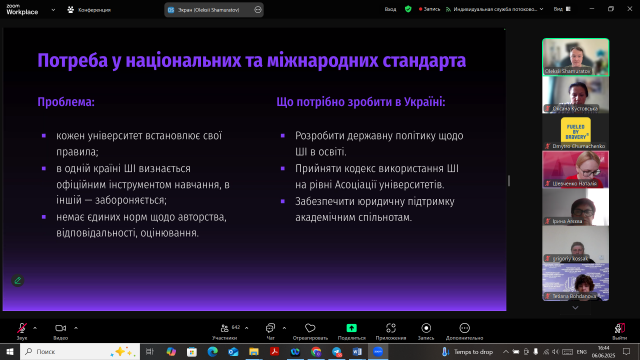
Task: Expand the arrow beside Чат
Action: (284, 328)
